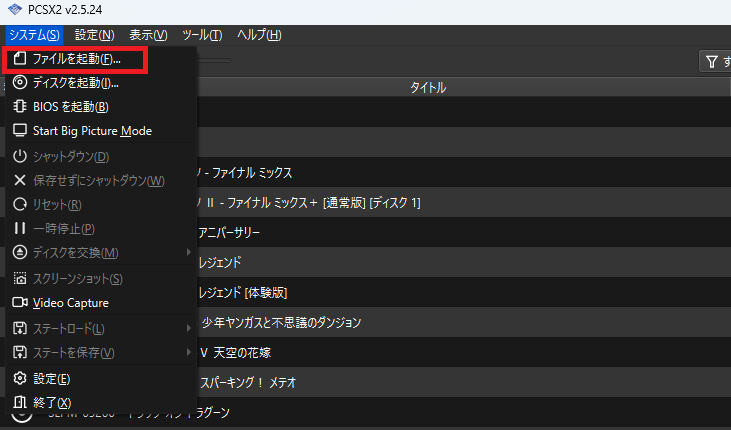Click the door icon beside 終了(X)
Screen dimensions: 731x430
coord(20,402)
